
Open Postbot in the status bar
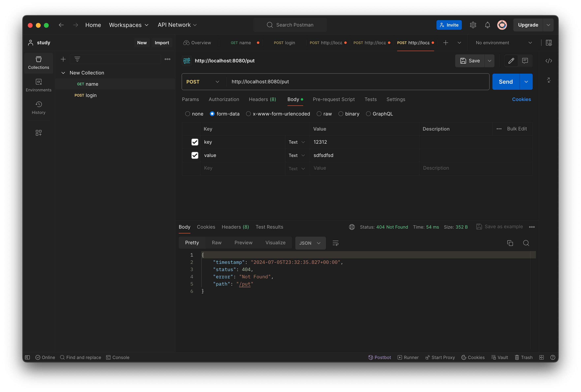[379, 358]
